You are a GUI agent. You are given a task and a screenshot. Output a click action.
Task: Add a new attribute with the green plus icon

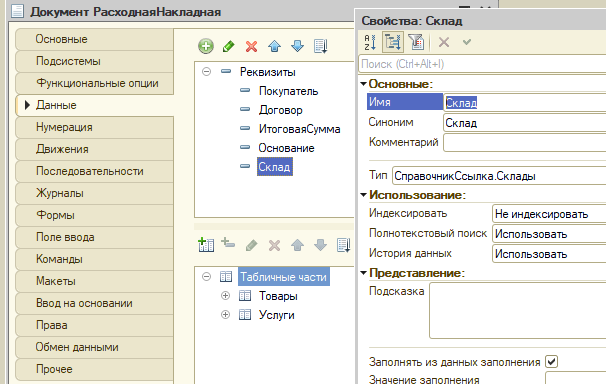206,46
